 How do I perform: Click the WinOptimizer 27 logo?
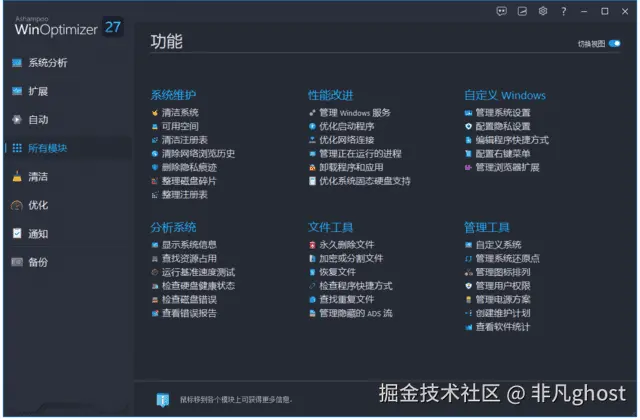(69, 27)
